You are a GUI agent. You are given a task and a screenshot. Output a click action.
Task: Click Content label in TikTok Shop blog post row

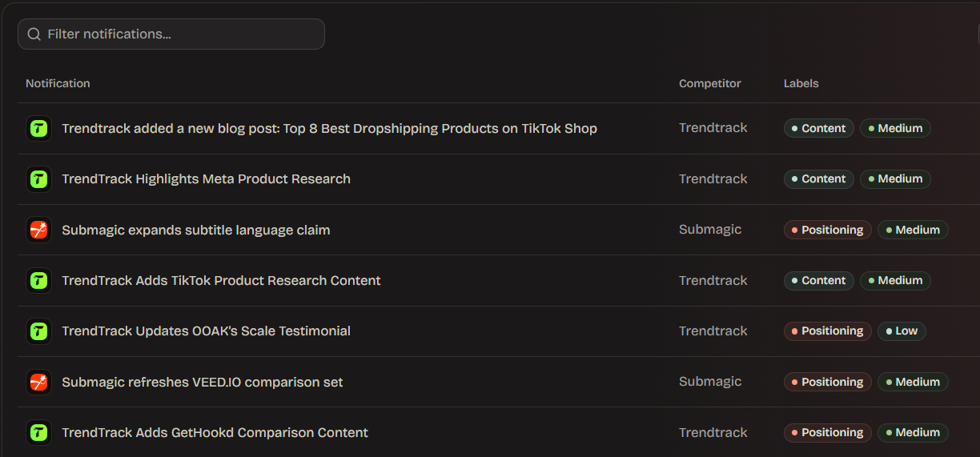pyautogui.click(x=819, y=128)
